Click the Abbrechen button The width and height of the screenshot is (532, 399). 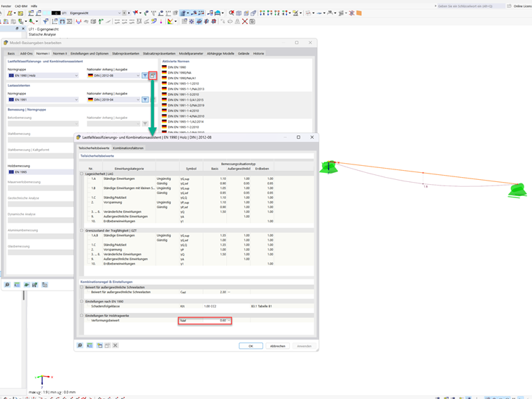point(277,346)
